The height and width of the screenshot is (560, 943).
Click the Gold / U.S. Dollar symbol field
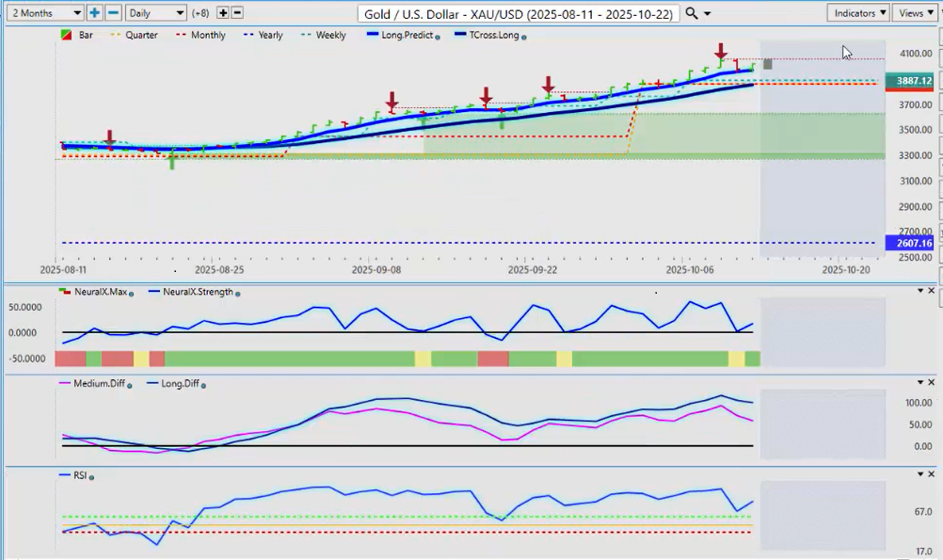click(x=519, y=13)
